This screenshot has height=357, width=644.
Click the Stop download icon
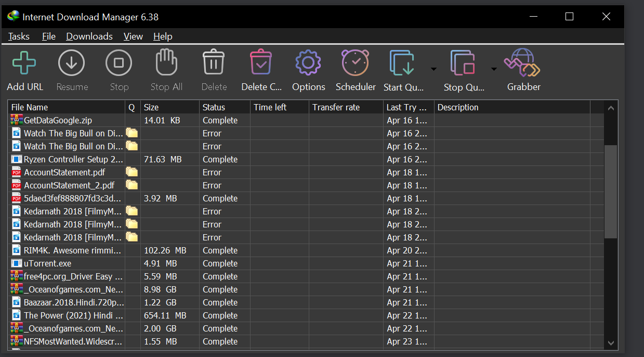coord(119,63)
